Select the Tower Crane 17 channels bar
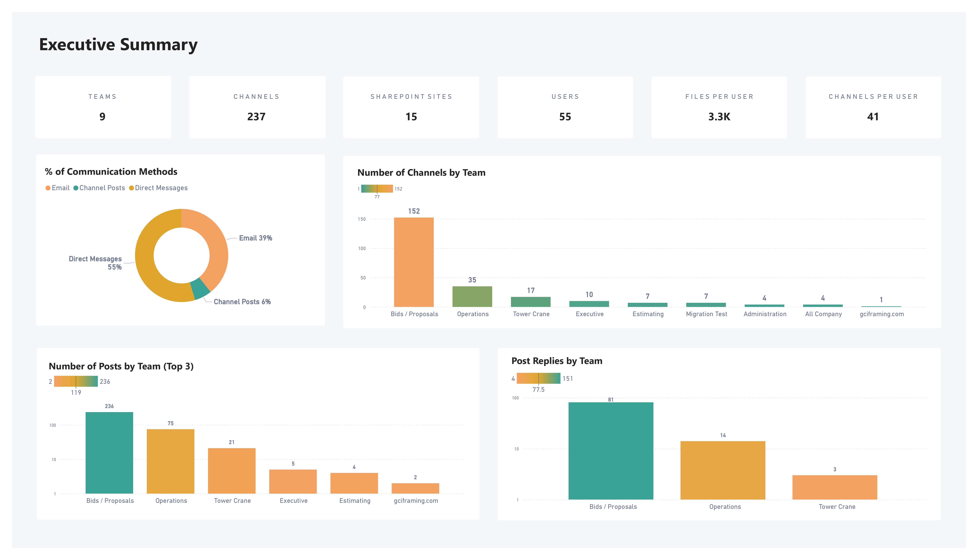This screenshot has height=560, width=978. (x=531, y=302)
